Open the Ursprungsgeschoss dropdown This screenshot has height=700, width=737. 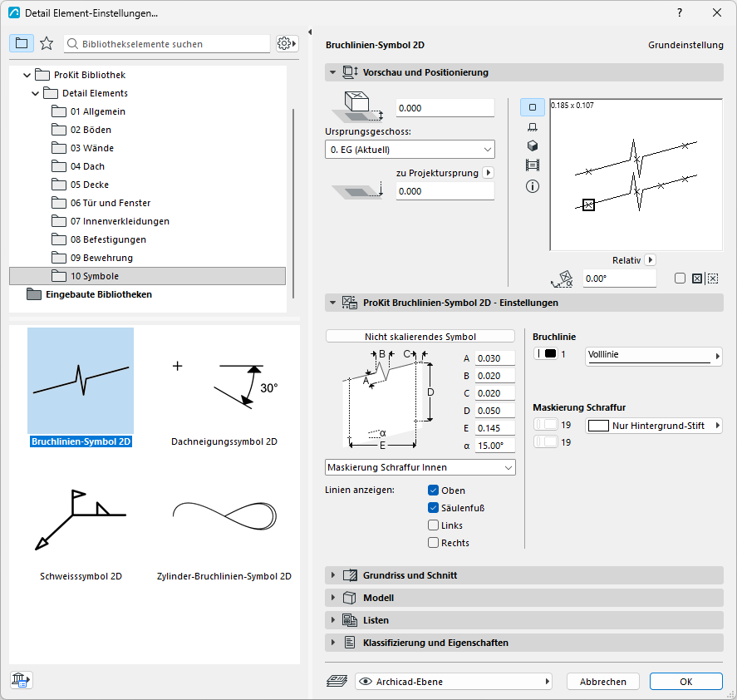(410, 150)
